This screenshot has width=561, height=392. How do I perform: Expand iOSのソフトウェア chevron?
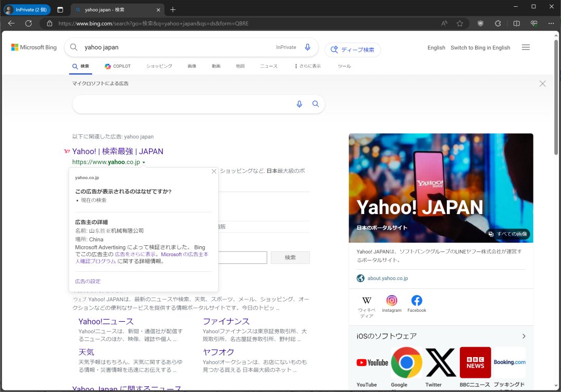(524, 336)
